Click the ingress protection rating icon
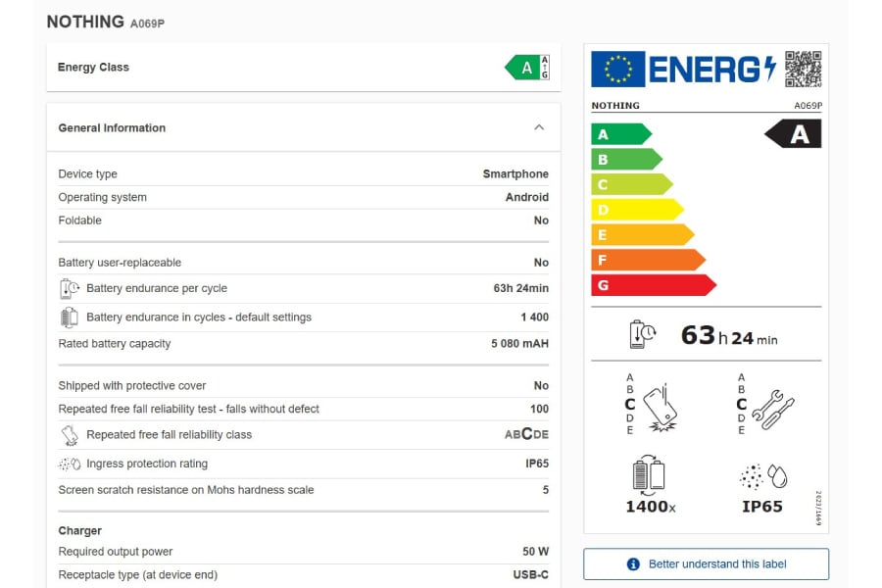882x588 pixels. tap(70, 465)
